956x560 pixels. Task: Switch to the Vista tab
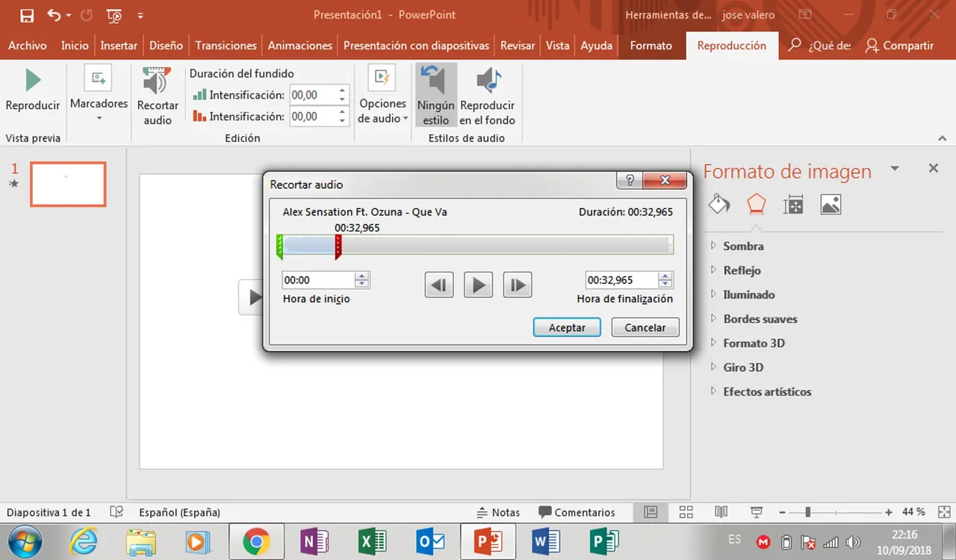tap(557, 46)
